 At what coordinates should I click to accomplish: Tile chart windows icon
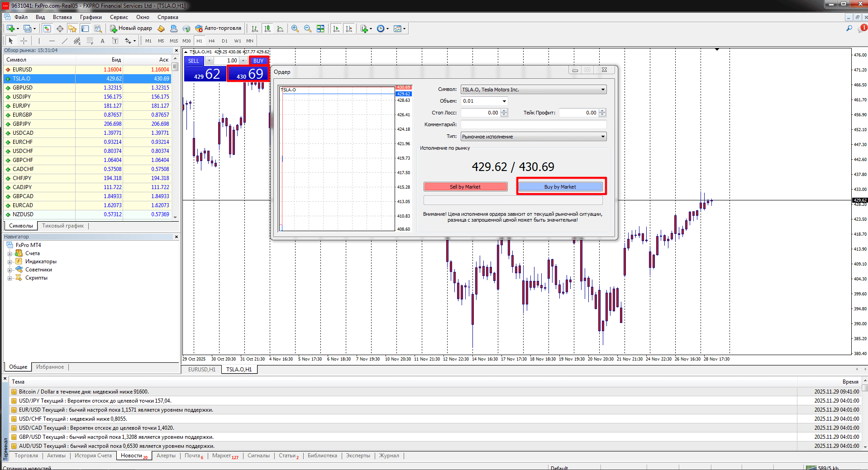click(320, 28)
